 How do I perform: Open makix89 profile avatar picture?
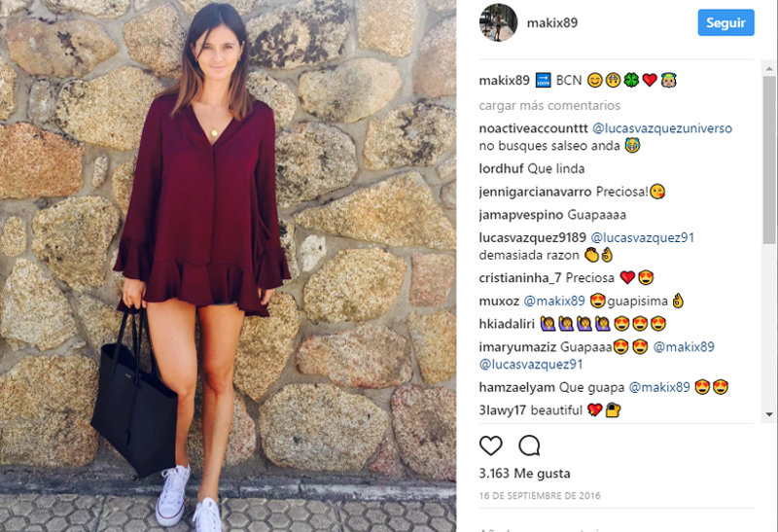coord(498,22)
